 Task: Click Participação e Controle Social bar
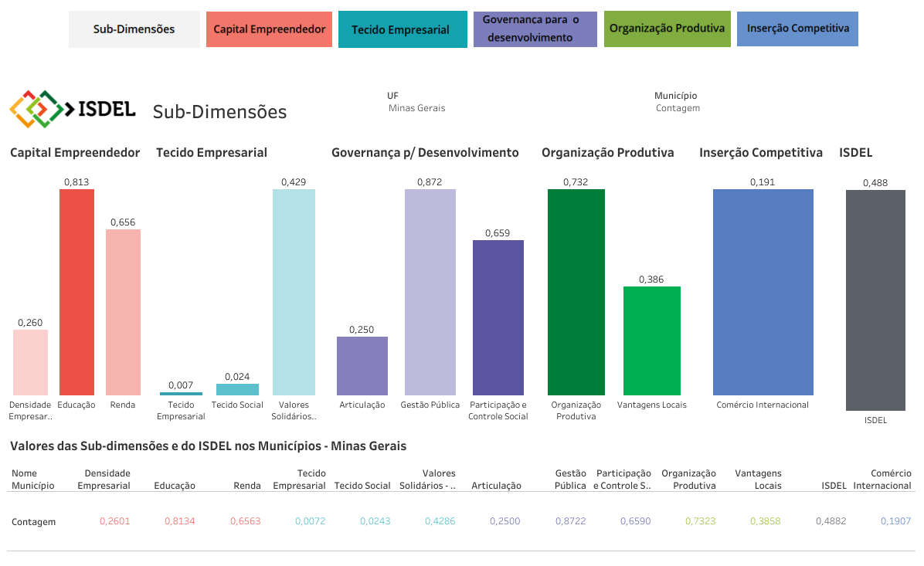coord(498,317)
